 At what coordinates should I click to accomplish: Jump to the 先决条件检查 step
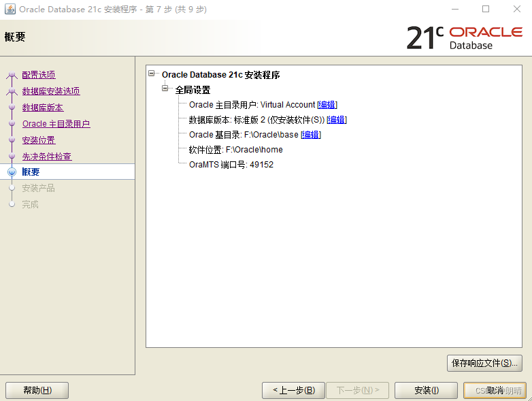coord(47,157)
